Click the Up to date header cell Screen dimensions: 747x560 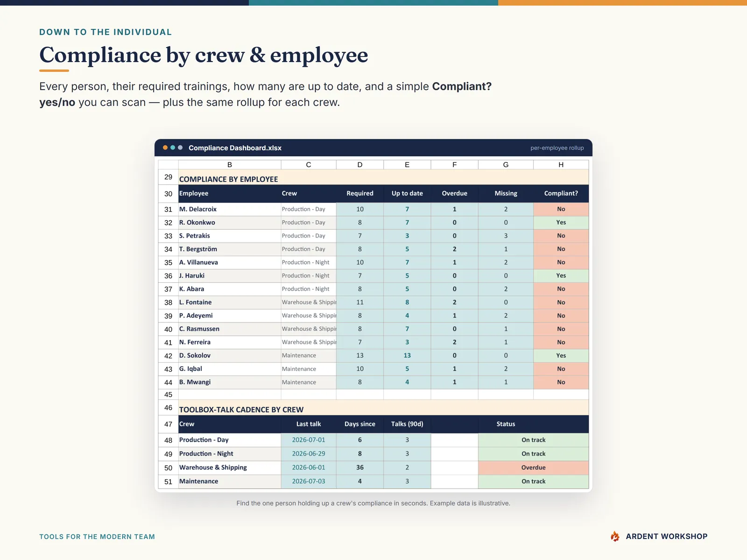click(x=407, y=193)
